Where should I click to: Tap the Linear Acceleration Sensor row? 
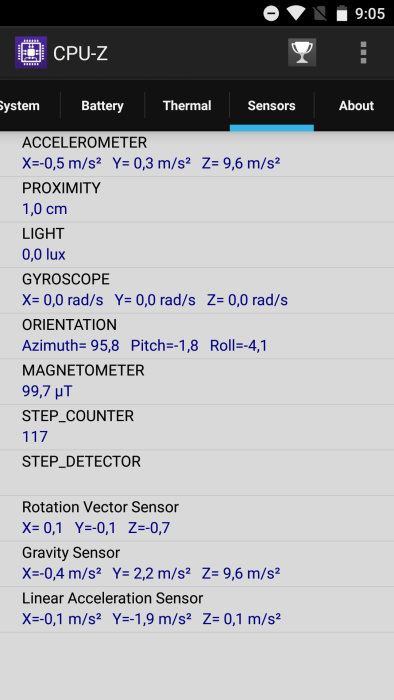click(x=197, y=609)
